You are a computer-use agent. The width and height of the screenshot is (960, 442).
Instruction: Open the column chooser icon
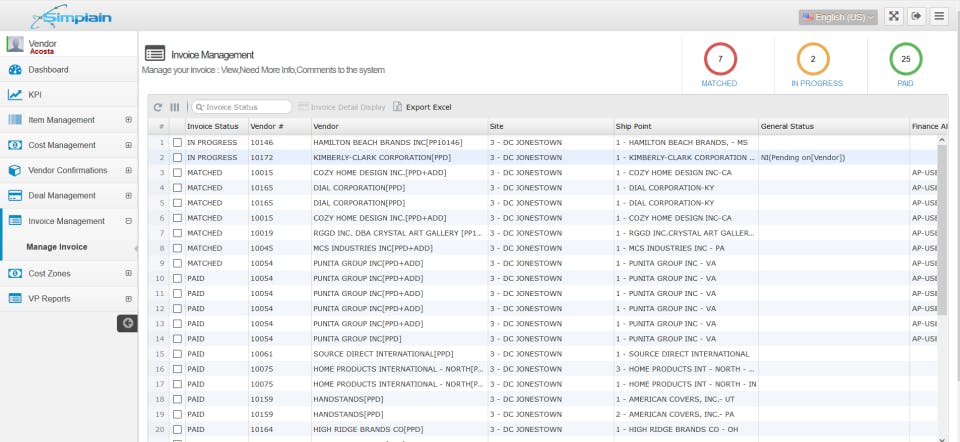coord(175,107)
